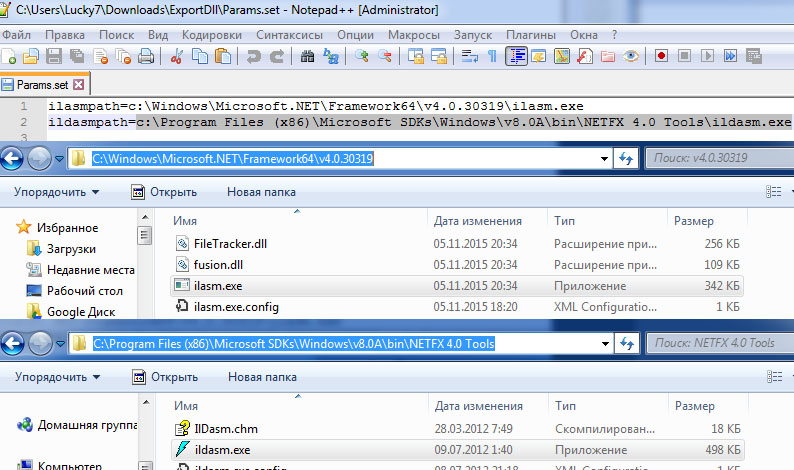
Task: Save the current recorded macro
Action: [x=754, y=56]
